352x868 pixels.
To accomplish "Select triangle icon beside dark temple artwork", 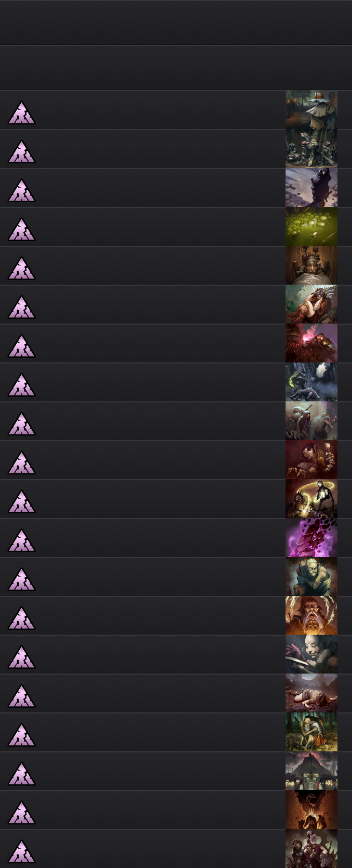I will point(21,774).
